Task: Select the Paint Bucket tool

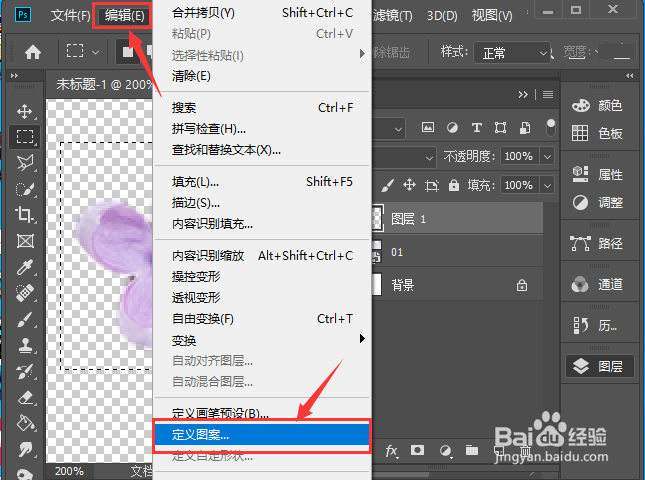Action: click(x=25, y=423)
